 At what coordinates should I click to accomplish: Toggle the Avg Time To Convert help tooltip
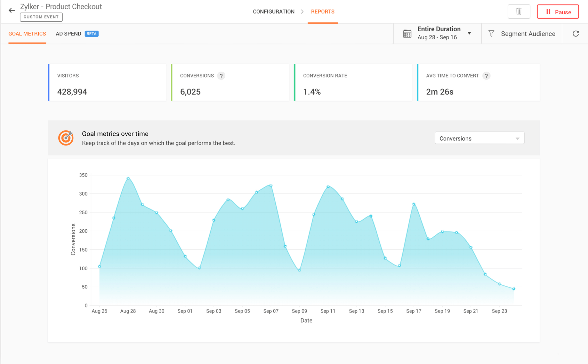click(x=486, y=76)
